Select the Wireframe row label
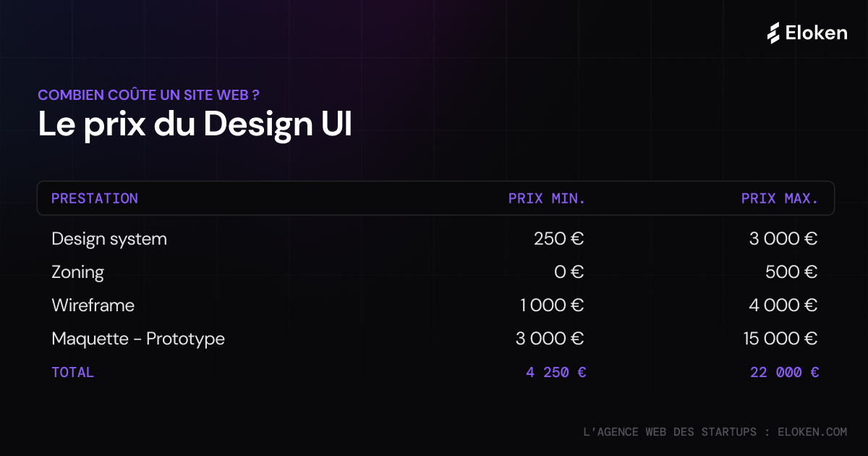The height and width of the screenshot is (456, 868). coord(93,305)
